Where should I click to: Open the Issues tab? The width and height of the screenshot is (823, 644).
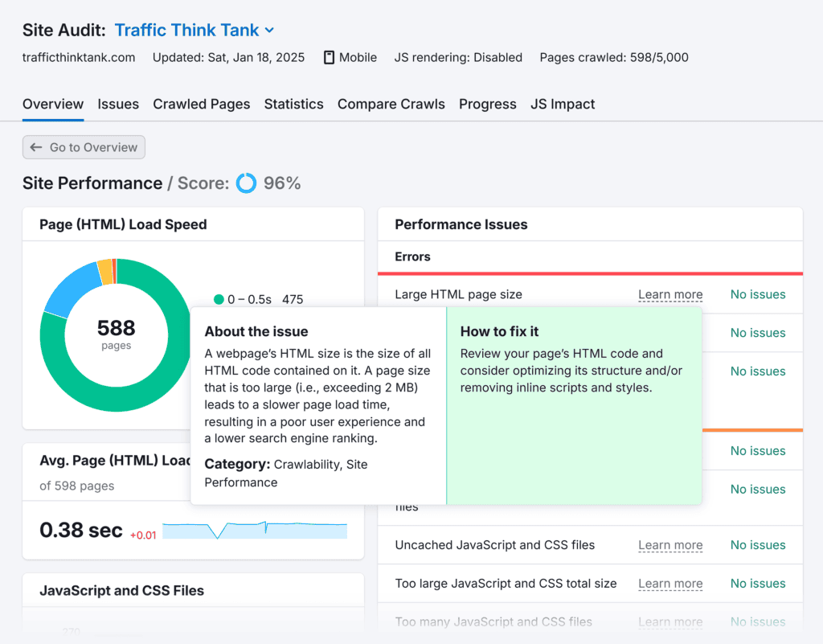click(x=118, y=104)
